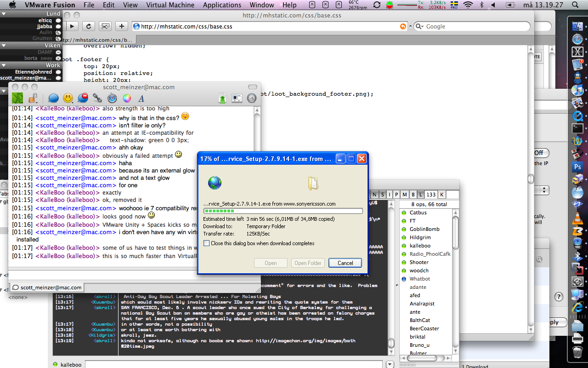Cancel the Sony Ericsson download

[345, 263]
